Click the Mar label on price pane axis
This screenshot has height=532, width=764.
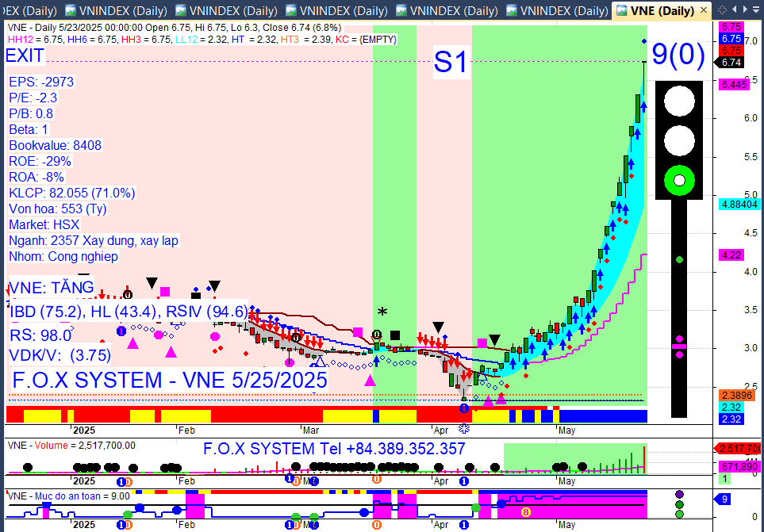[x=311, y=431]
